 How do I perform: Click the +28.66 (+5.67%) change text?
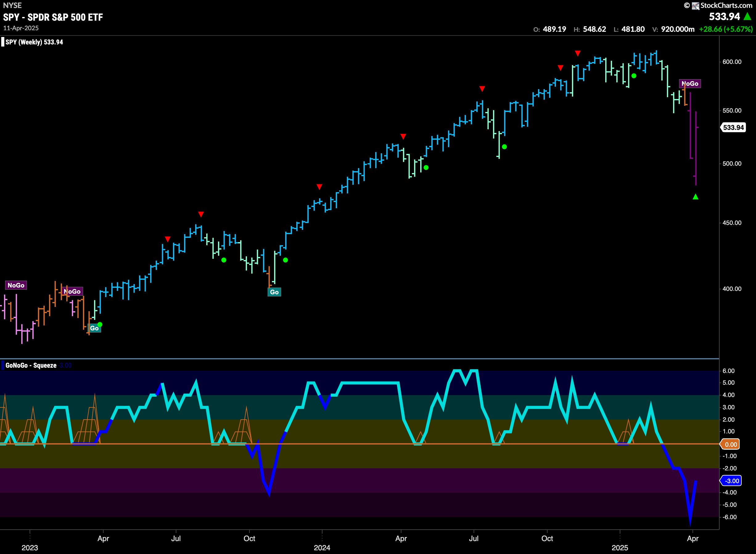pyautogui.click(x=726, y=29)
